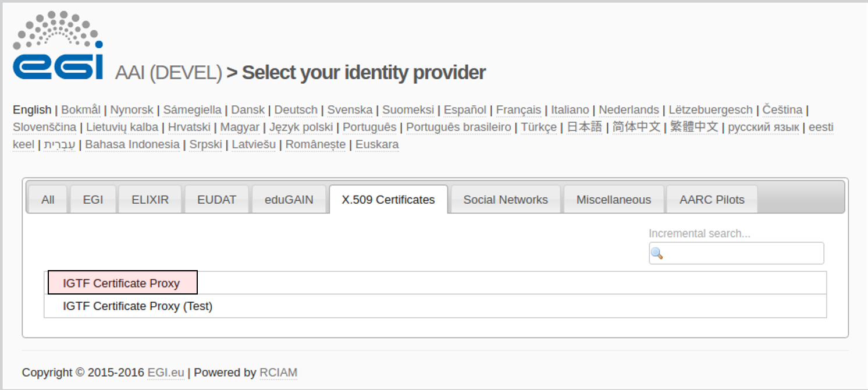
Task: Switch language to 简体中文
Action: [x=636, y=127]
